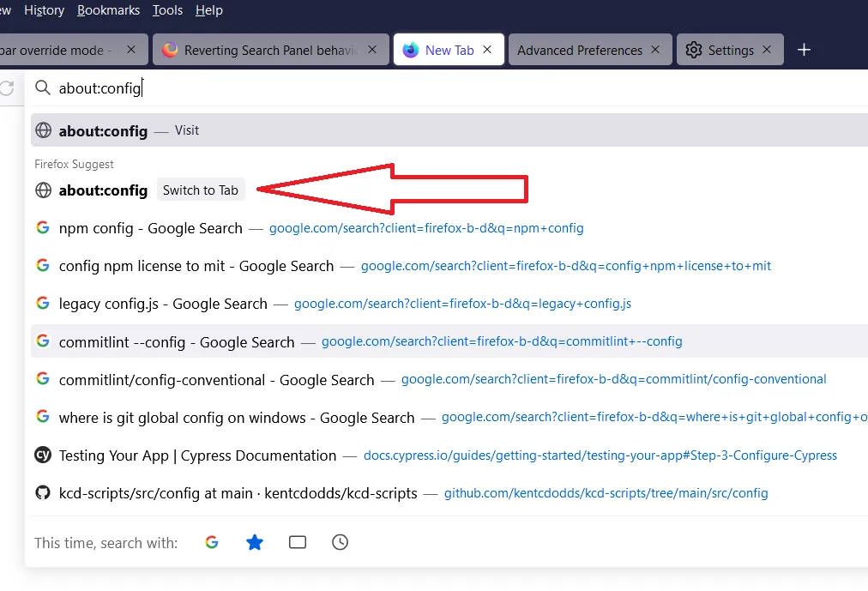
Task: Search History using clock icon
Action: pos(341,542)
